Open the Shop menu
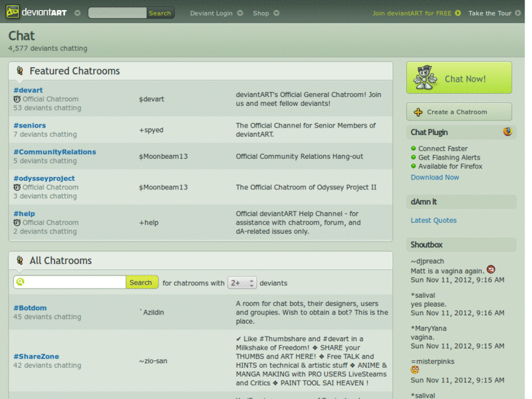 pos(261,13)
